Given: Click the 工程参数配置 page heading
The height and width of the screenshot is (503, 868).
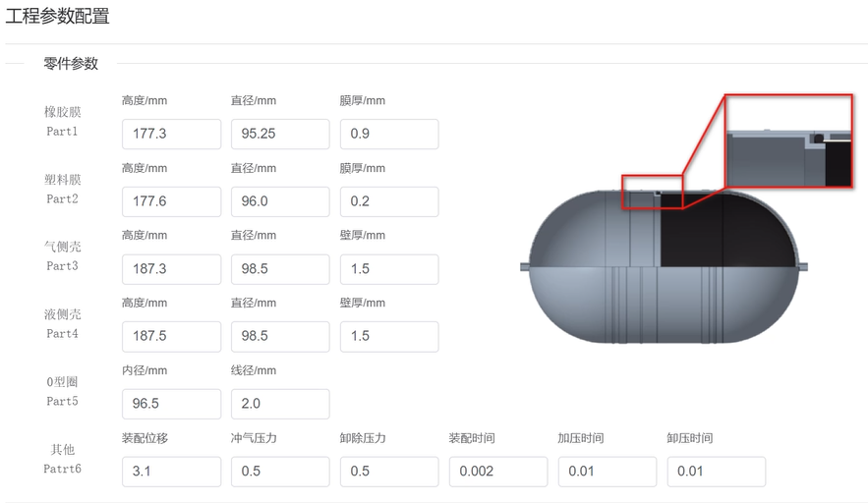Looking at the screenshot, I should pos(58,16).
